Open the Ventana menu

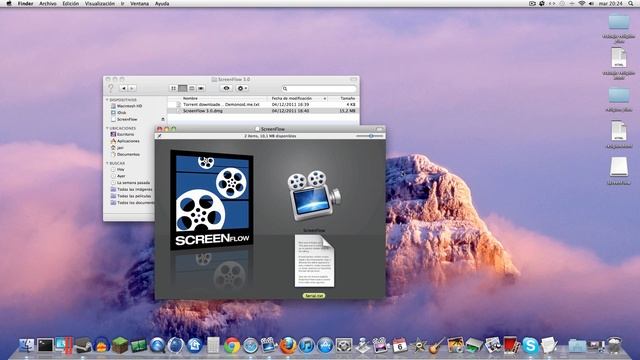click(140, 3)
